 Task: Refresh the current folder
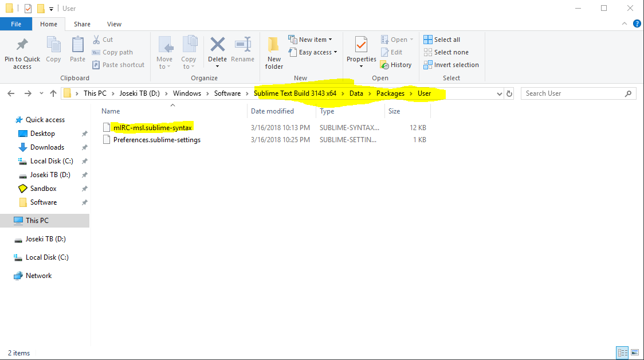coord(509,93)
